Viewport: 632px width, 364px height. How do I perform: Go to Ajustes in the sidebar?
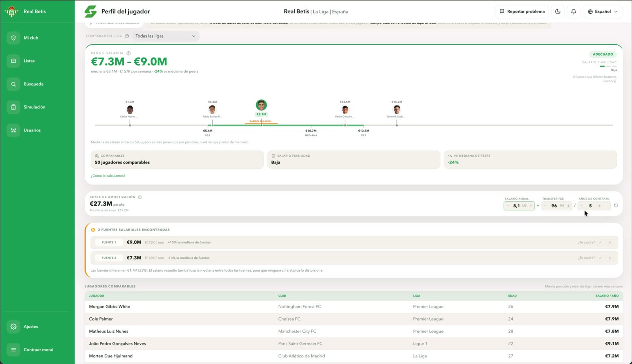click(x=31, y=326)
